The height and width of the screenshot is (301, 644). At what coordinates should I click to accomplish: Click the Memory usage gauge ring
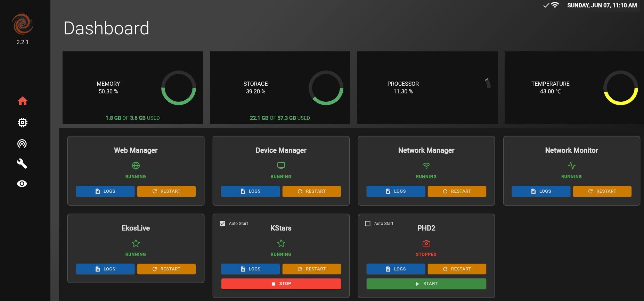179,88
